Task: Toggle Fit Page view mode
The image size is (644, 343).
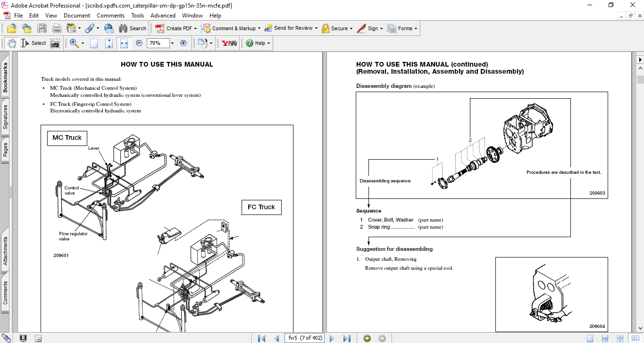Action: [x=109, y=43]
